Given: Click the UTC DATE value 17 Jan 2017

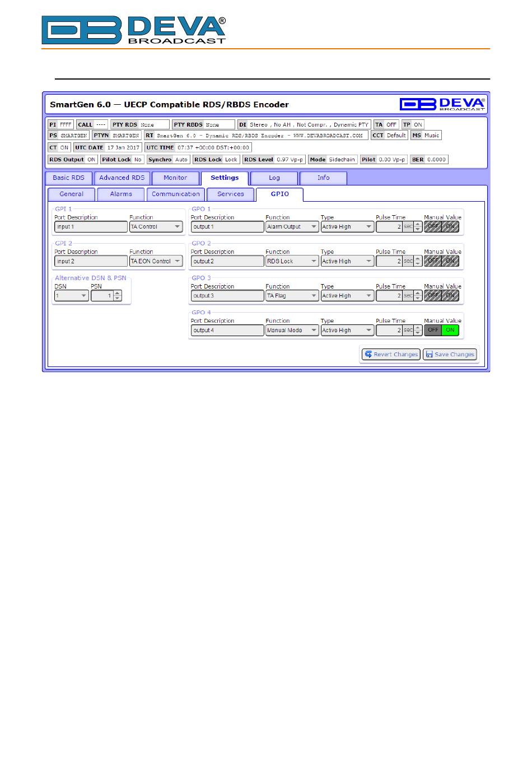Looking at the screenshot, I should [x=123, y=147].
